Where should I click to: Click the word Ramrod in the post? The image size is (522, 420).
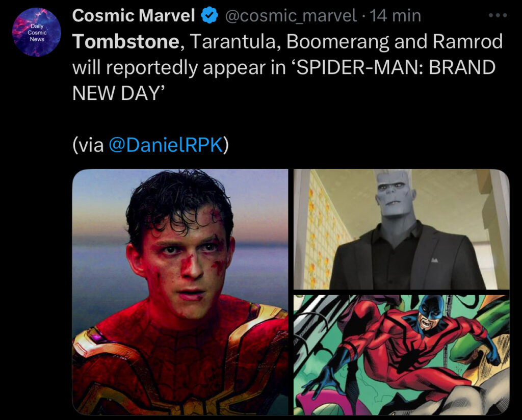click(x=468, y=42)
